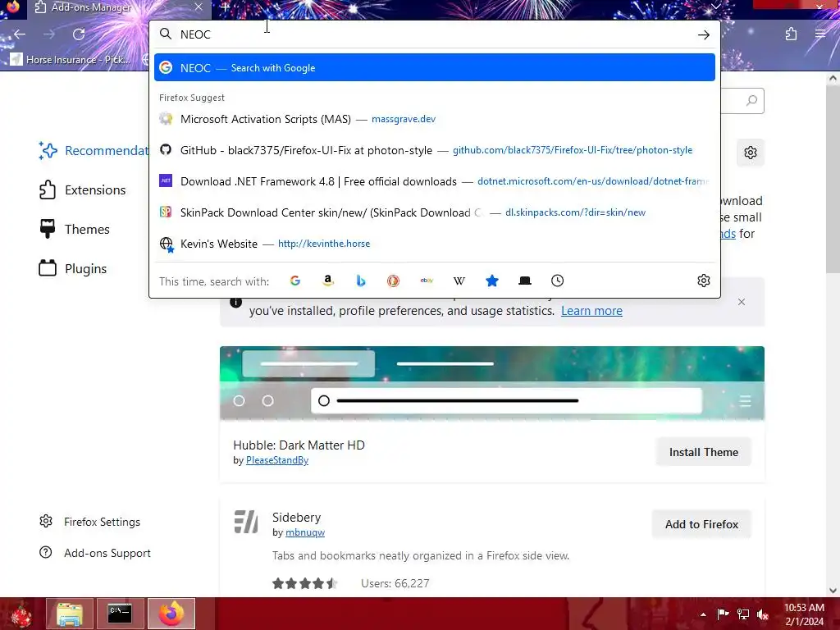Click the Sidebery extension icon

click(x=246, y=522)
